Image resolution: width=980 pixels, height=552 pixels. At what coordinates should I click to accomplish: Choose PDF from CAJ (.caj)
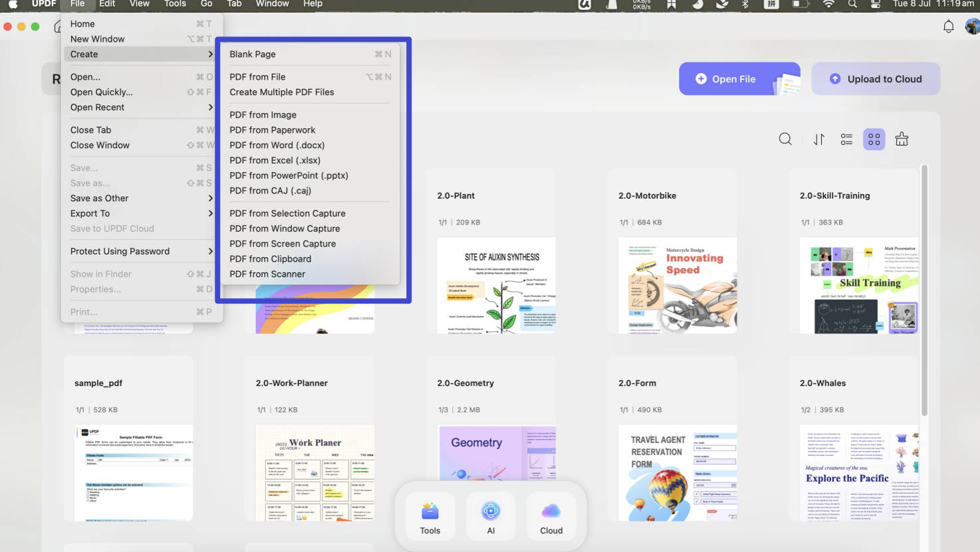[x=310, y=191]
